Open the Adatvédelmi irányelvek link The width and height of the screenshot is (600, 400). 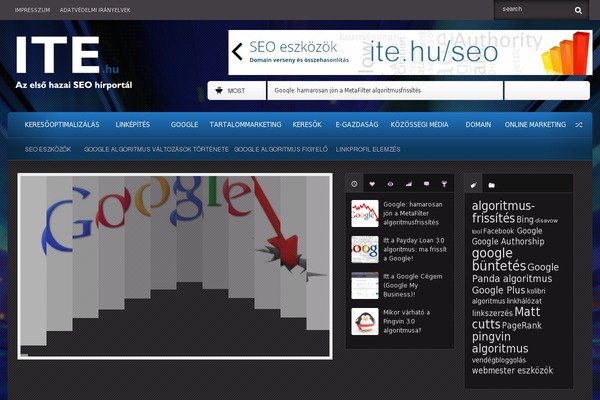tap(95, 10)
